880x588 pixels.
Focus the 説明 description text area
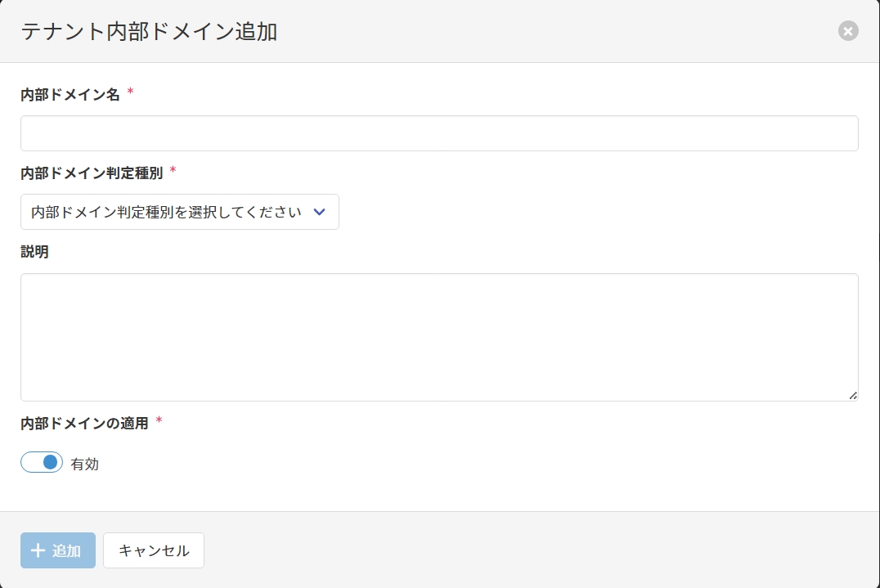[439, 337]
